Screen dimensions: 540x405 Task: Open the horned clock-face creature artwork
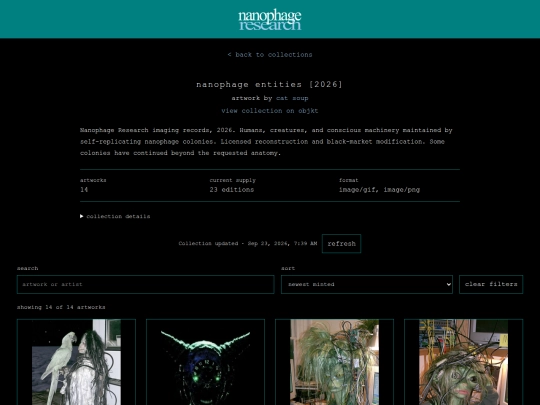205,362
